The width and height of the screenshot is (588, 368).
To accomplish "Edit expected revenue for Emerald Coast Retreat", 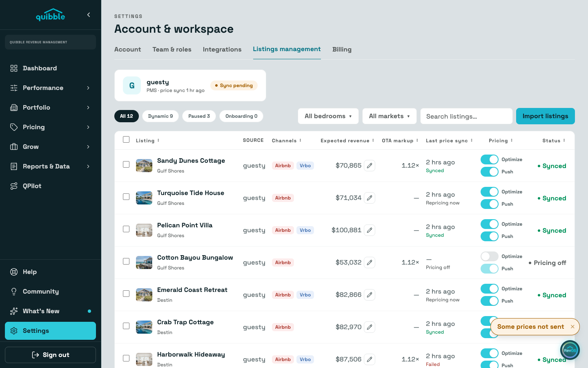I will [370, 295].
